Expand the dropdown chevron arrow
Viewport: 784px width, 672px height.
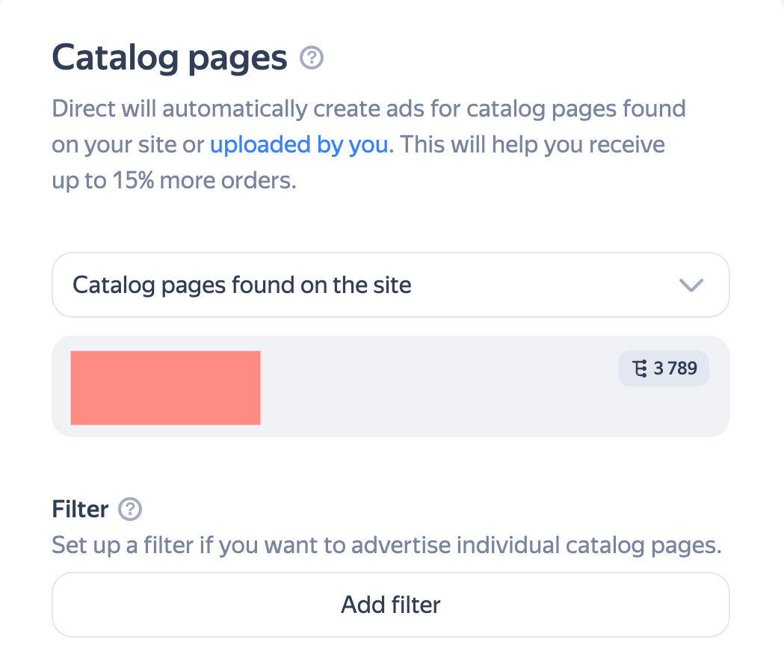pyautogui.click(x=691, y=285)
